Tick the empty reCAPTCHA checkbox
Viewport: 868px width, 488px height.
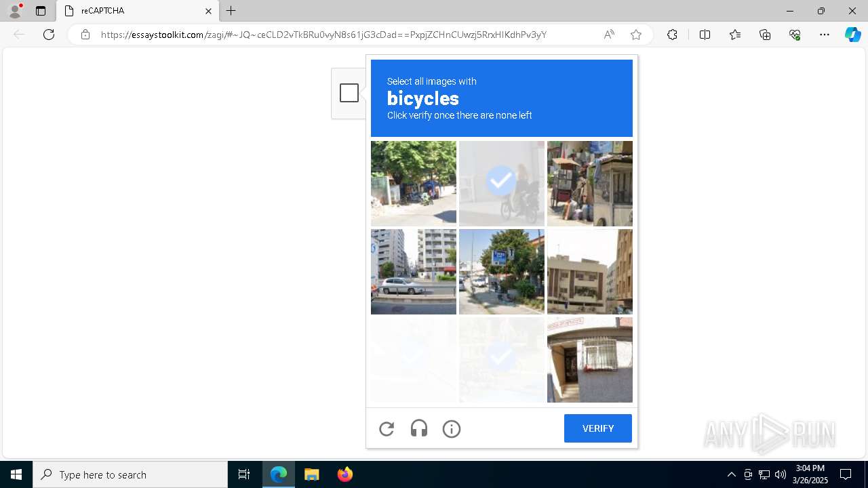(x=349, y=93)
